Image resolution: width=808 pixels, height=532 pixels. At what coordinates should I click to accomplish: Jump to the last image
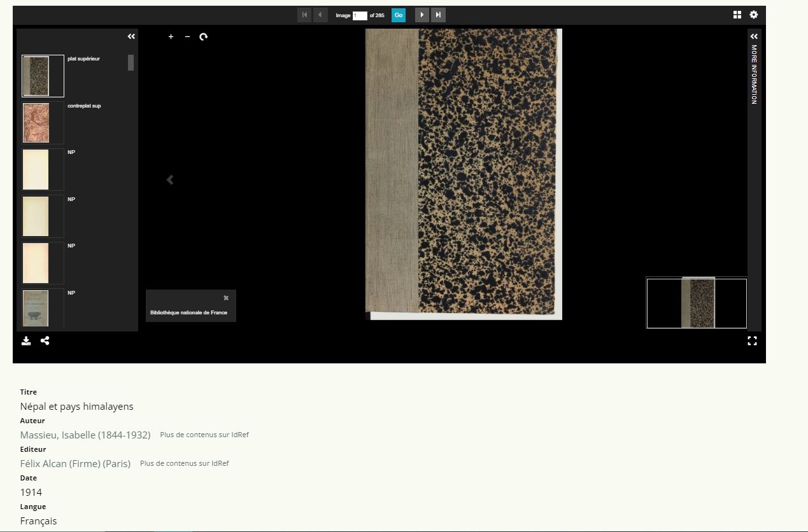point(438,15)
